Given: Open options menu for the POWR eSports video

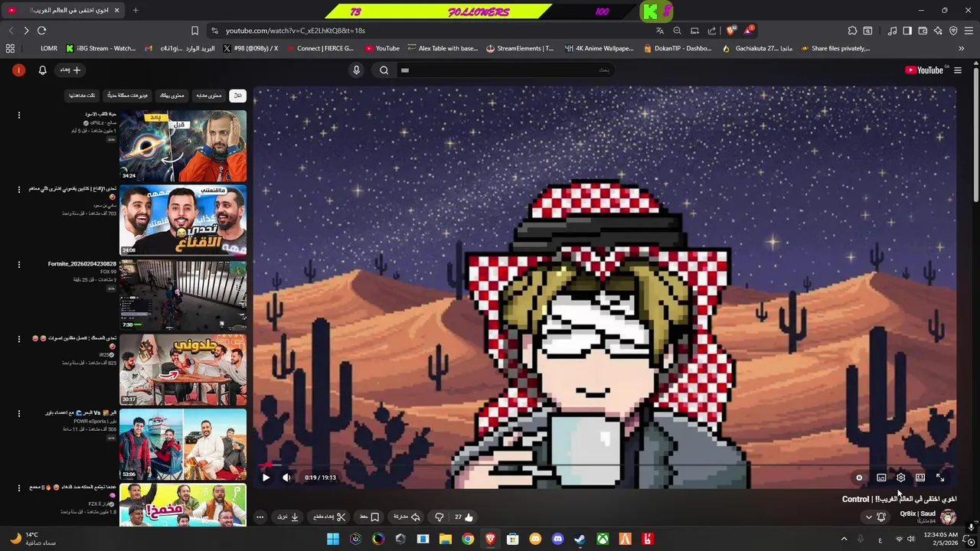Looking at the screenshot, I should [19, 414].
